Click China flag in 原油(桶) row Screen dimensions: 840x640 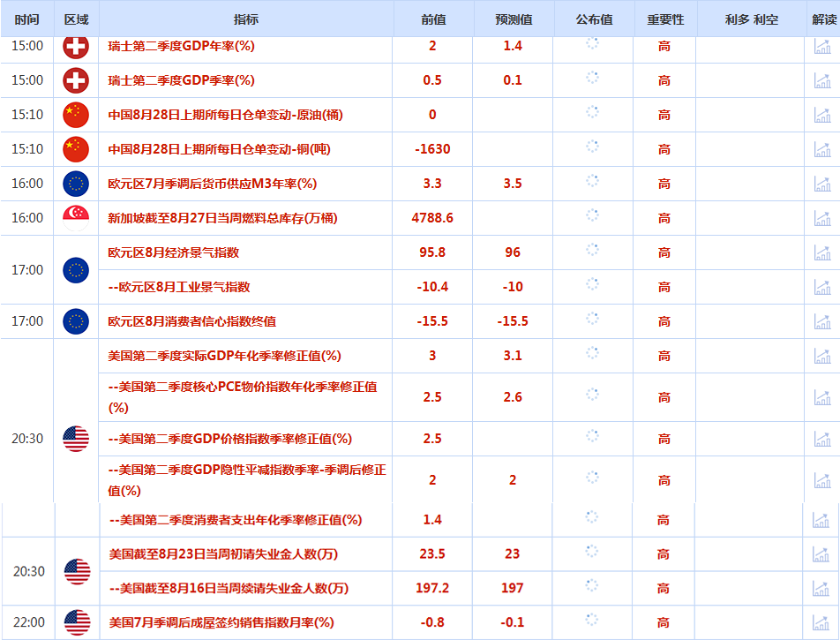[x=76, y=115]
